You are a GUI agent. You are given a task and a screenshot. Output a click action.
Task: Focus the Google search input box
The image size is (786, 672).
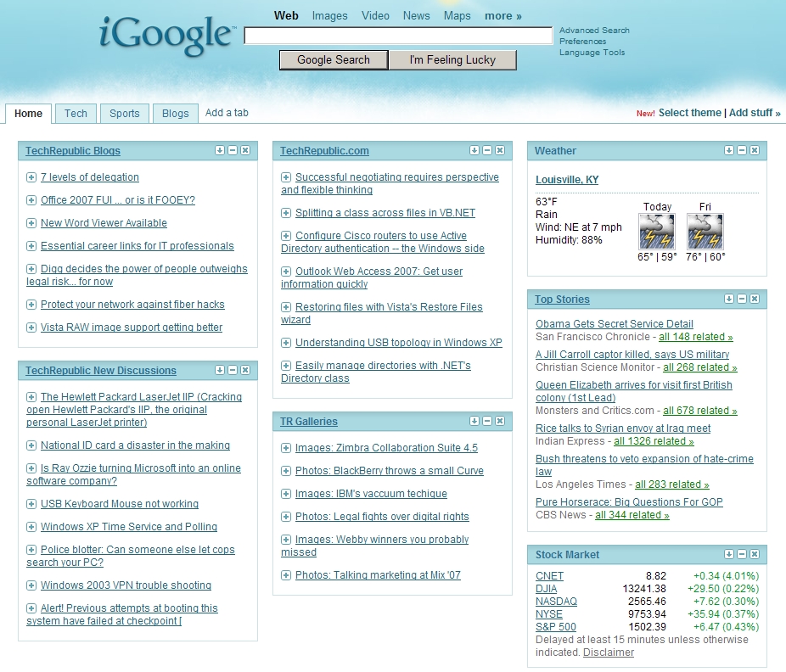point(398,36)
